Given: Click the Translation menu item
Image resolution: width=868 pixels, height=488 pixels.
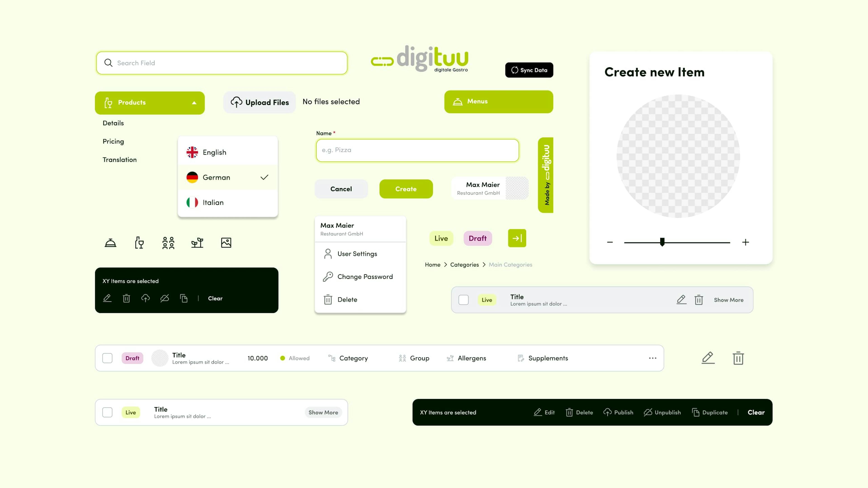Looking at the screenshot, I should tap(119, 159).
